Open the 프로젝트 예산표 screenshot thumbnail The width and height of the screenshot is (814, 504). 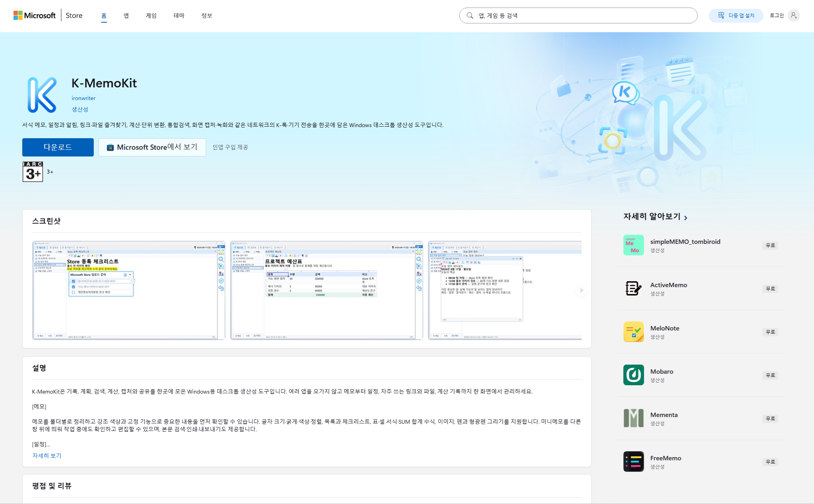327,290
